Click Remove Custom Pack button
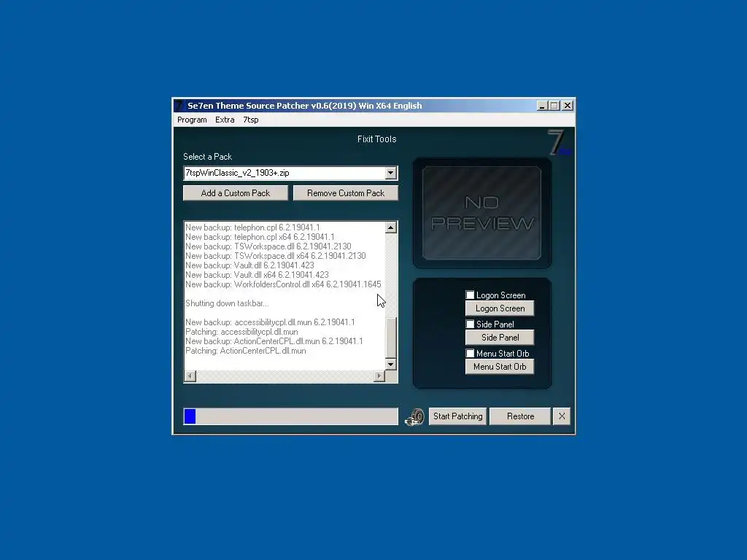 coord(345,192)
